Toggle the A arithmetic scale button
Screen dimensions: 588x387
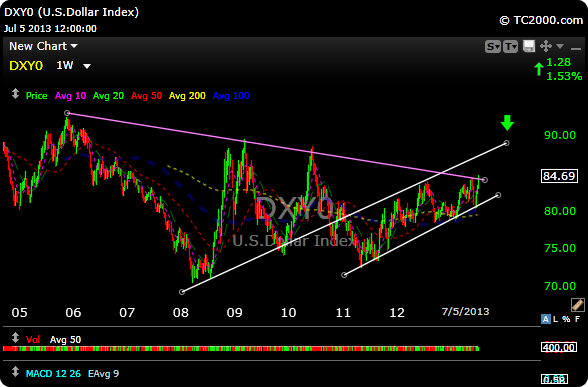pyautogui.click(x=546, y=319)
